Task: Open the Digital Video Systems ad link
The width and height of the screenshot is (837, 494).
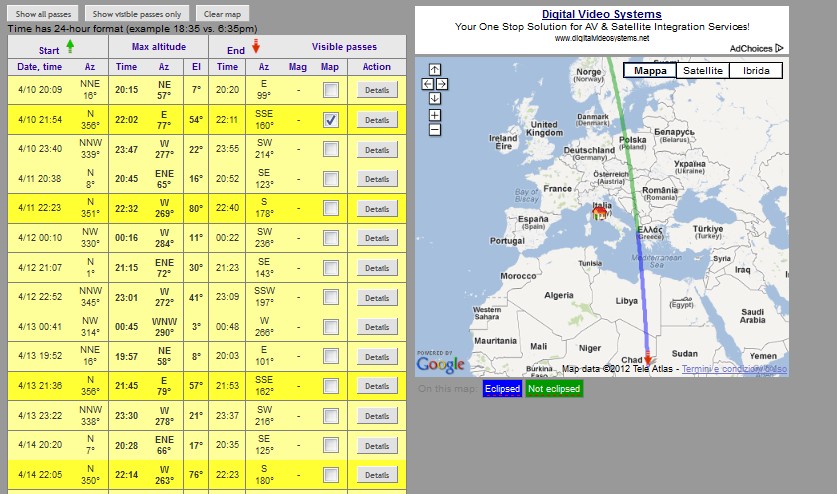Action: tap(602, 14)
